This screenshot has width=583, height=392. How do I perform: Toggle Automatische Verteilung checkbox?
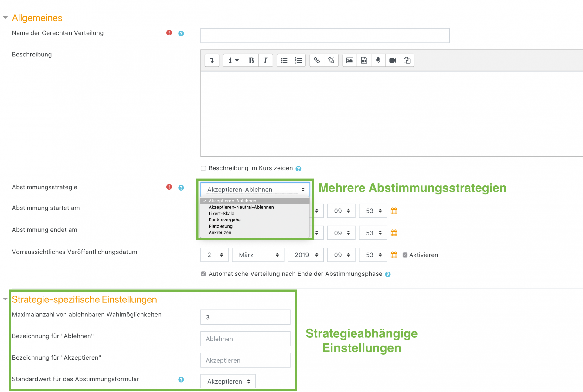pyautogui.click(x=203, y=274)
